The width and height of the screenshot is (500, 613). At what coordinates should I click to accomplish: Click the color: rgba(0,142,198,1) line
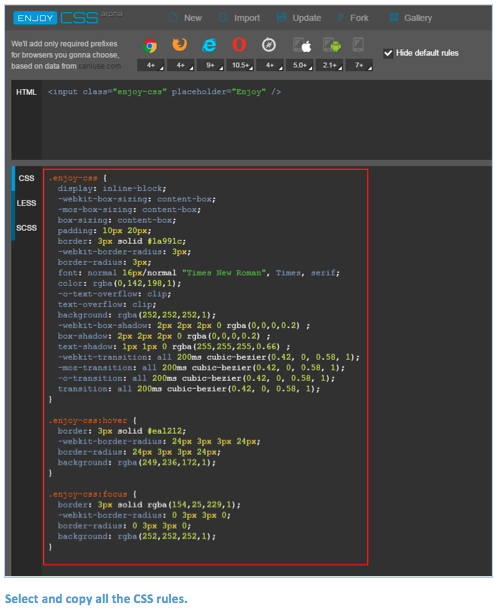click(x=119, y=284)
